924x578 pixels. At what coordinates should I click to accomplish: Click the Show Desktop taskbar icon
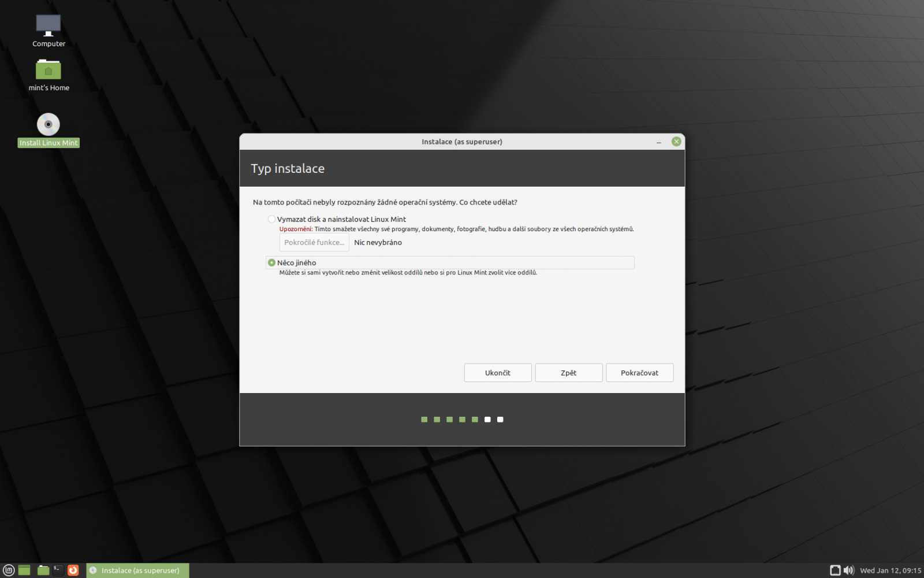[x=24, y=570]
